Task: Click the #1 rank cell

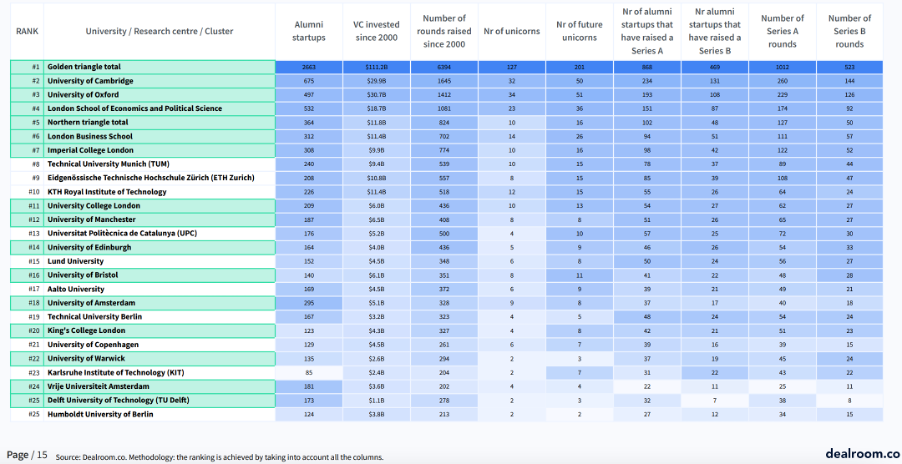Action: pyautogui.click(x=26, y=67)
